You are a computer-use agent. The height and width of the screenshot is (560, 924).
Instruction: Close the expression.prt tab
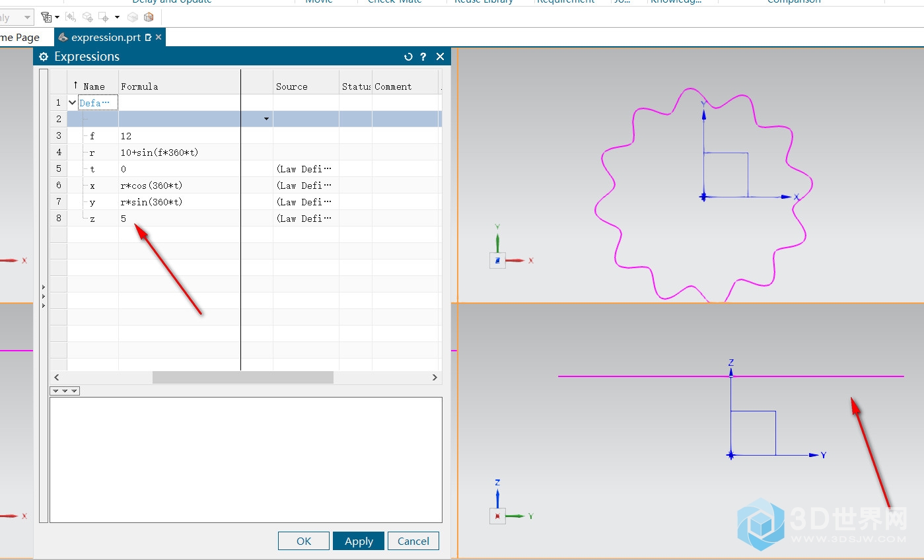tap(160, 38)
